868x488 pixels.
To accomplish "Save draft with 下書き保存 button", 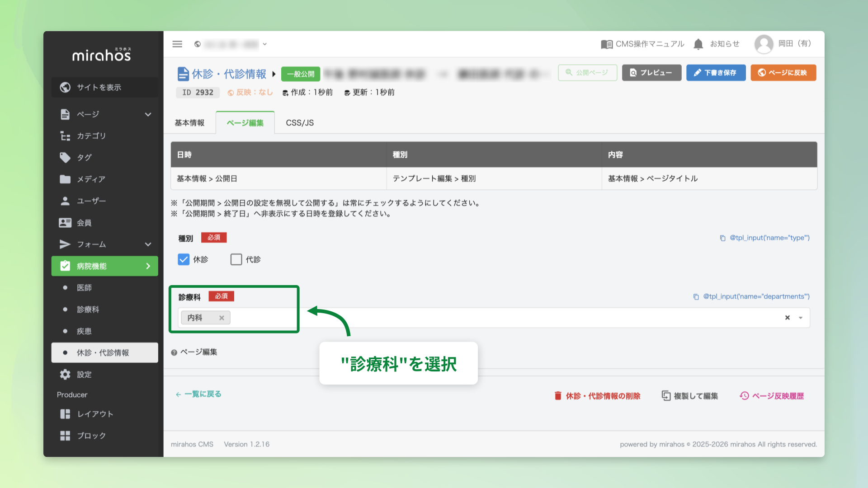I will pos(716,73).
